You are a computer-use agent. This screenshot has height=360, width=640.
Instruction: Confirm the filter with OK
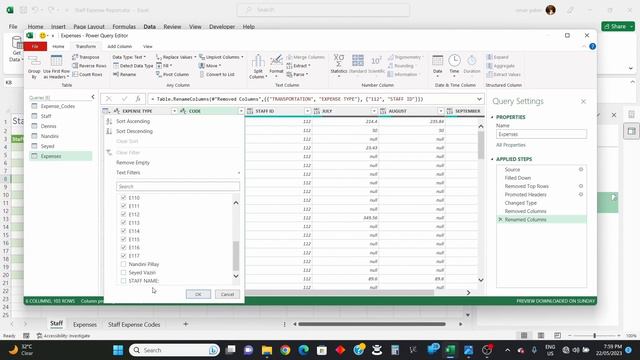click(198, 294)
